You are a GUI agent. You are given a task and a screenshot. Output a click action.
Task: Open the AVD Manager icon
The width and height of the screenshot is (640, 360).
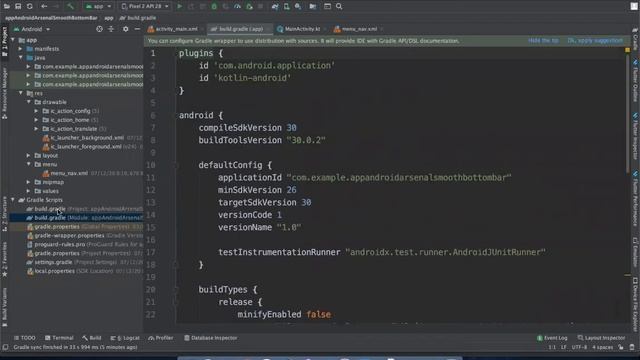(x=287, y=7)
